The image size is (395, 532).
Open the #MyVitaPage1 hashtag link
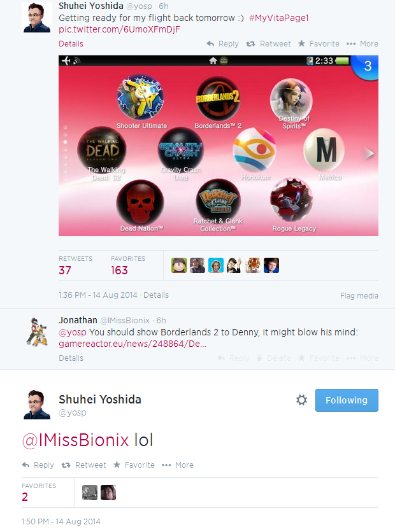(279, 18)
